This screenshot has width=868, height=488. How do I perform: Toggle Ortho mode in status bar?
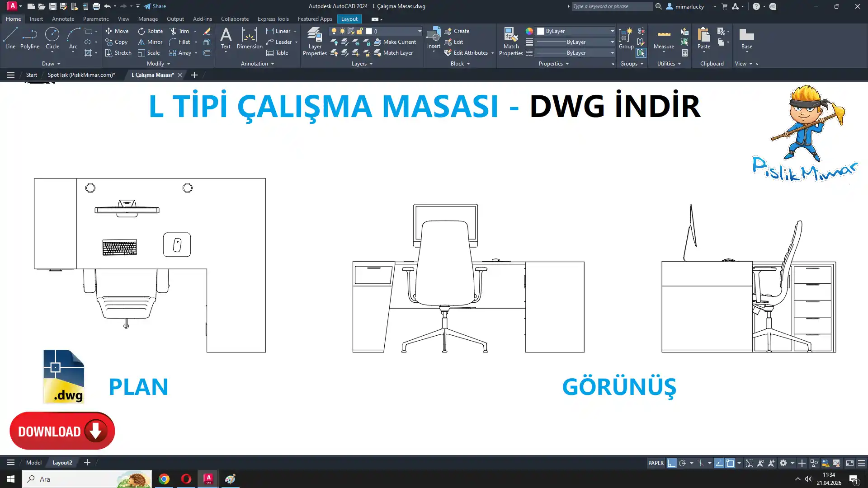click(x=672, y=463)
